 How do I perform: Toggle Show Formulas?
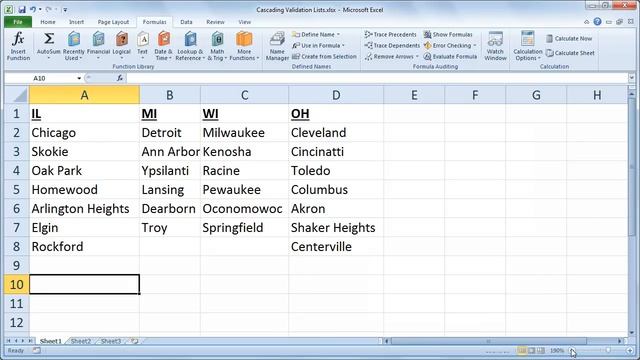coord(448,35)
